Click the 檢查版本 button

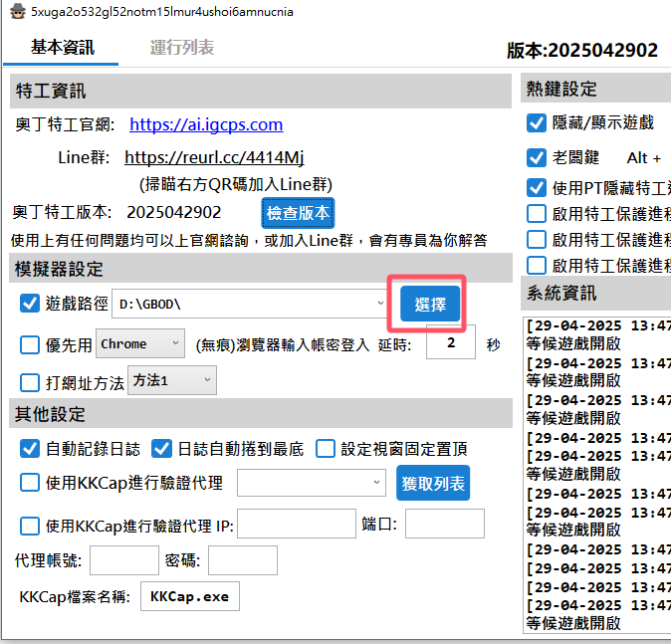pyautogui.click(x=298, y=213)
